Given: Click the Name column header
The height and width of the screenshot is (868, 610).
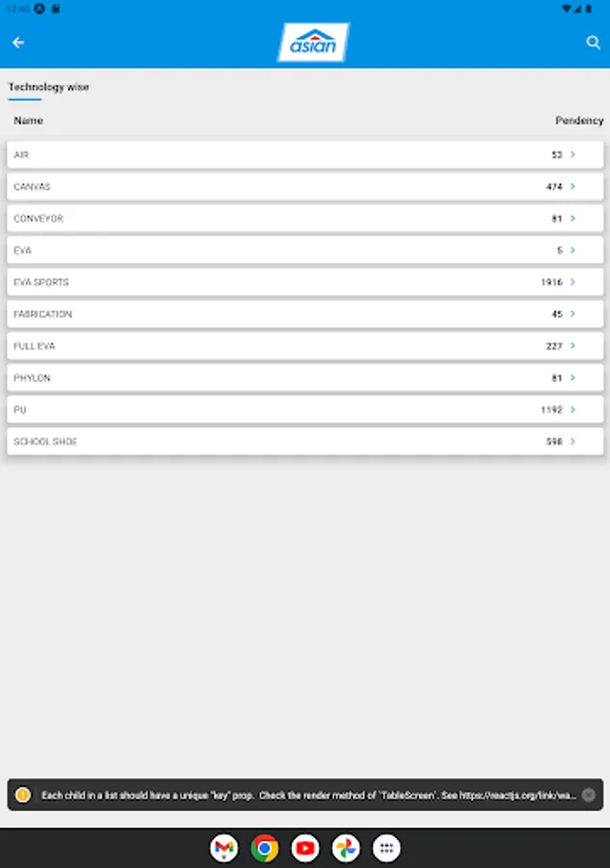Looking at the screenshot, I should click(28, 121).
